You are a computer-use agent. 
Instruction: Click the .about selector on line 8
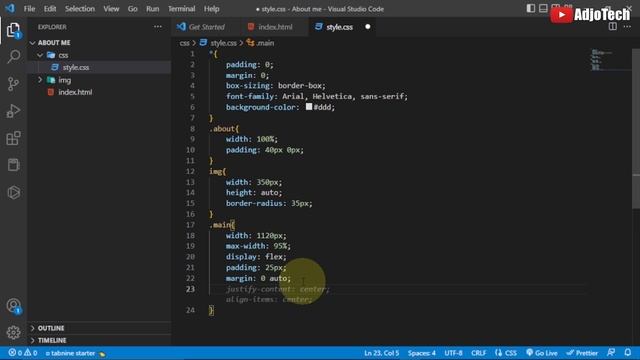pyautogui.click(x=222, y=129)
